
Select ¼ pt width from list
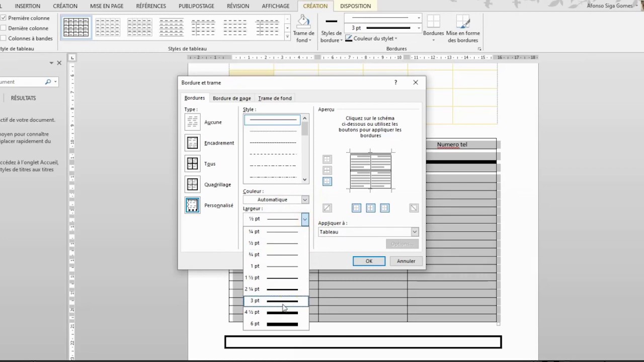click(x=276, y=232)
